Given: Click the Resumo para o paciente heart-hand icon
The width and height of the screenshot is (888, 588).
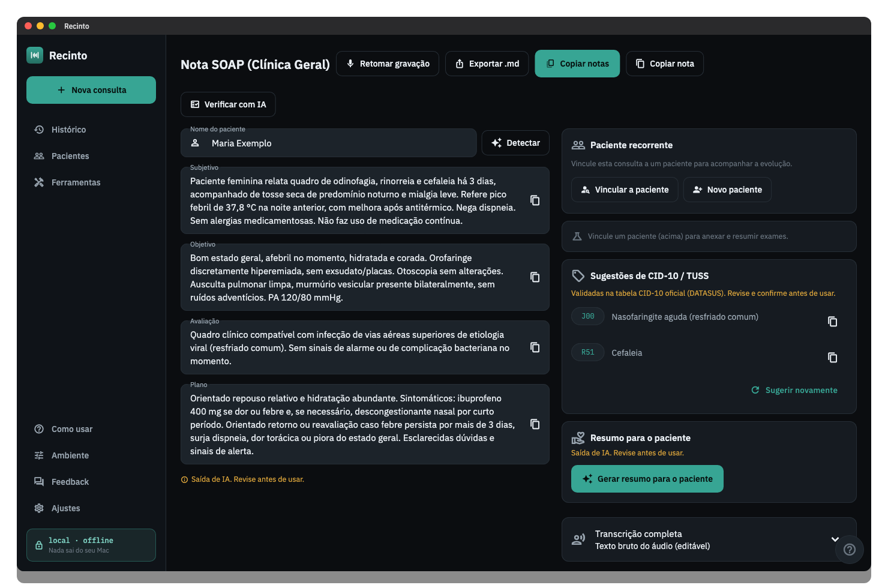Looking at the screenshot, I should point(578,438).
